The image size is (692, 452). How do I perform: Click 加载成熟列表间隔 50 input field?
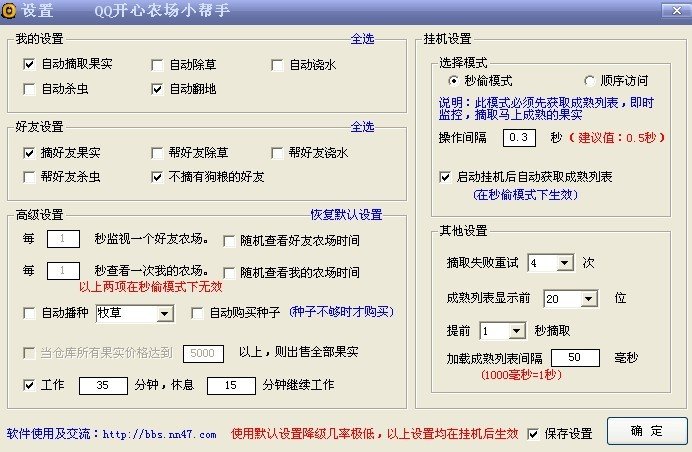(575, 358)
